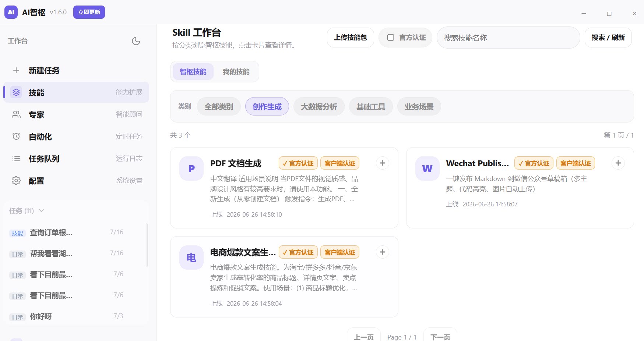Focus the 搜索技能名称 search field

pyautogui.click(x=508, y=38)
